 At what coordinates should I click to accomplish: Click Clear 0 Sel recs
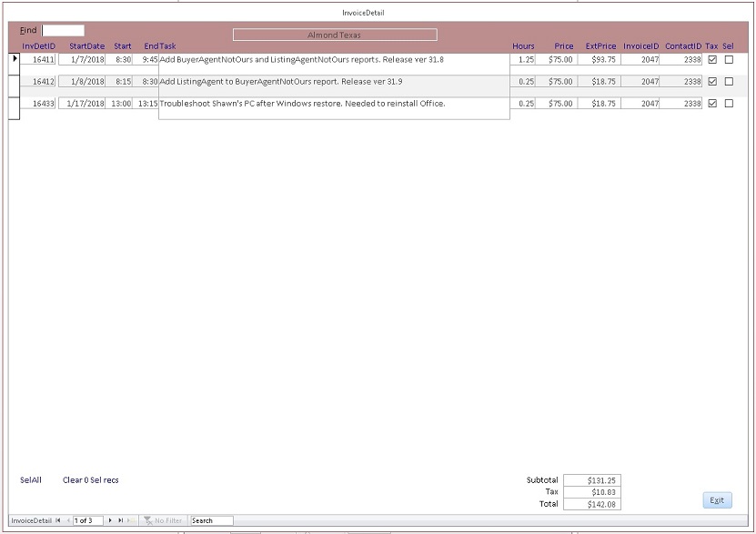(90, 479)
